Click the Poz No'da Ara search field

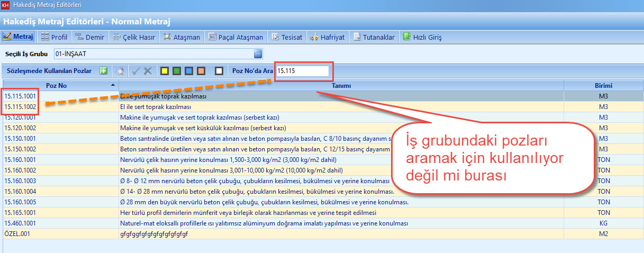[302, 71]
